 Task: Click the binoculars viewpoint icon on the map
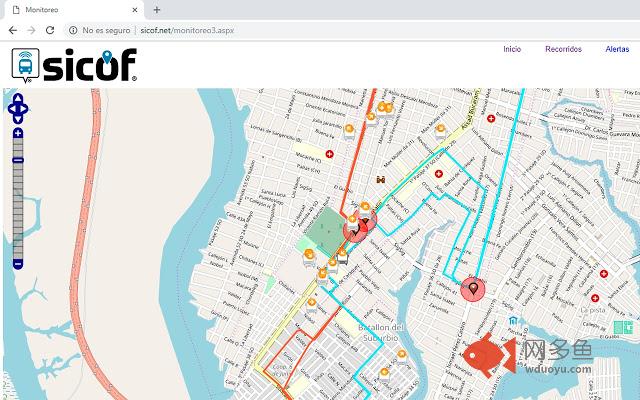381,180
